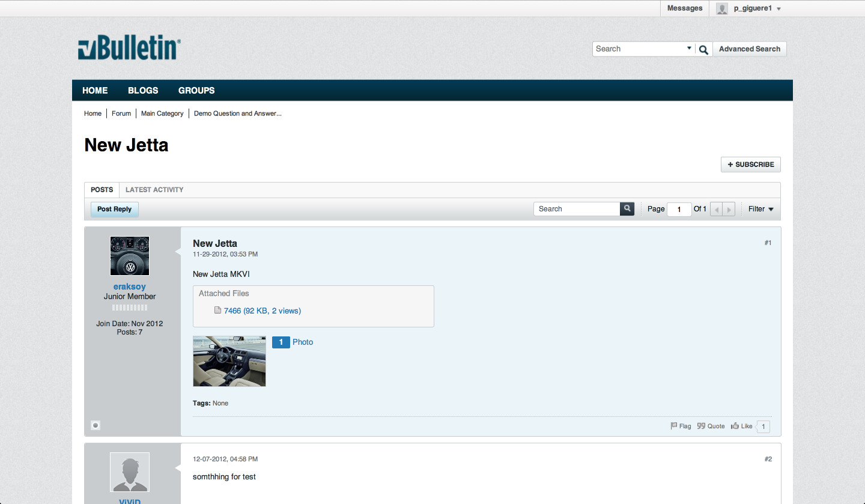Click the eraksoy reputation bar
Image resolution: width=865 pixels, height=504 pixels.
point(130,308)
